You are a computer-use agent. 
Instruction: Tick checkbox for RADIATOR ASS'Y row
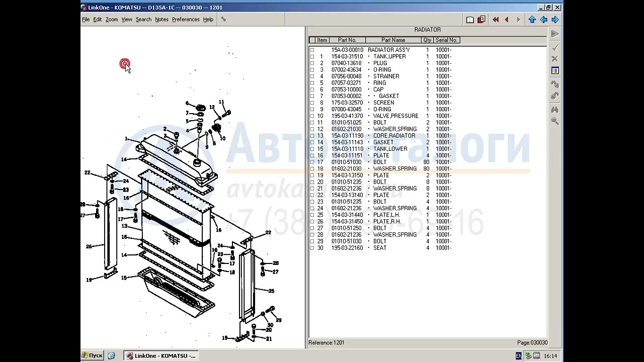coord(312,50)
